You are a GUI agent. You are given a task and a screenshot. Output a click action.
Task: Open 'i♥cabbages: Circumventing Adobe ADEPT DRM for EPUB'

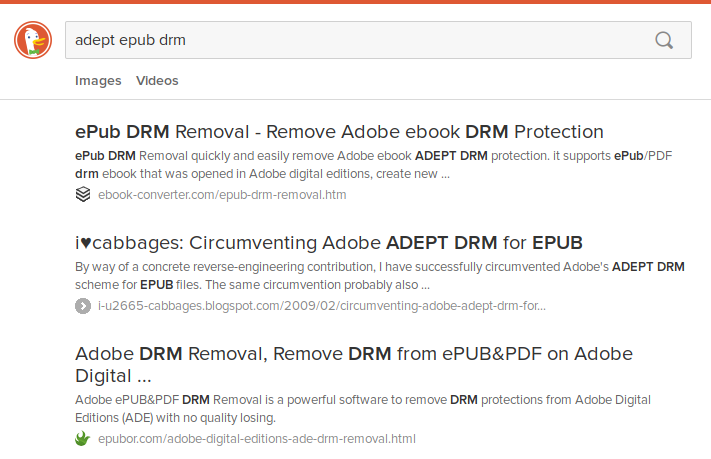[329, 243]
